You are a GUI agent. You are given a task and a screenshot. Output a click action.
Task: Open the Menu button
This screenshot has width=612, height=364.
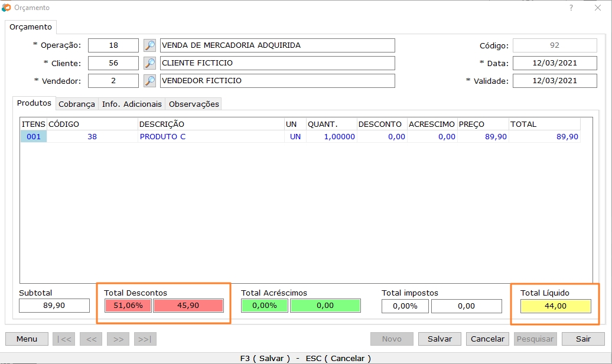[27, 339]
